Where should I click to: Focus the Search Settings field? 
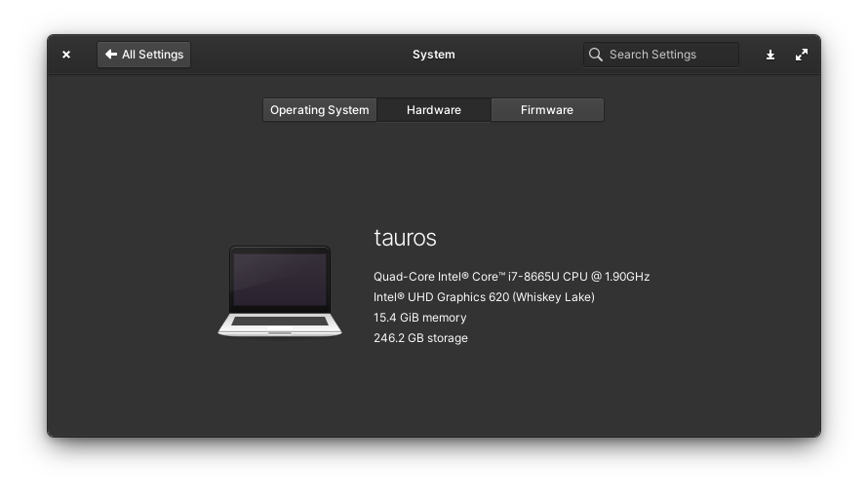point(668,55)
